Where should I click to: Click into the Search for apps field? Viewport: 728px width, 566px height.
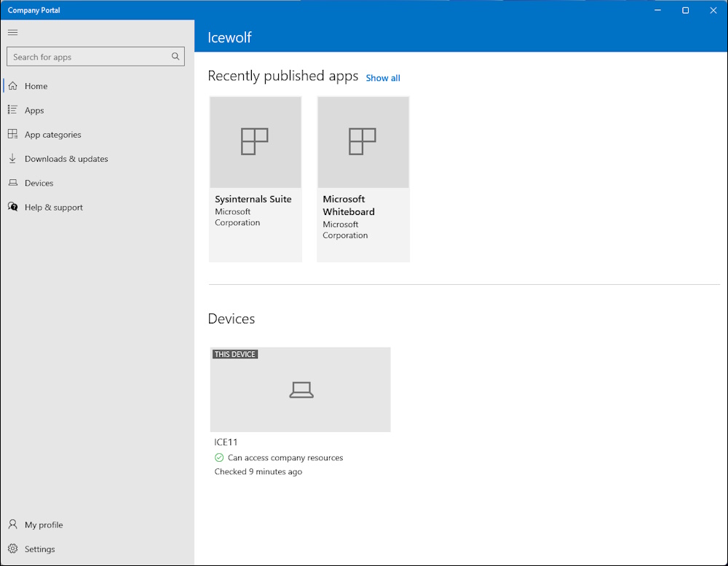(x=95, y=57)
